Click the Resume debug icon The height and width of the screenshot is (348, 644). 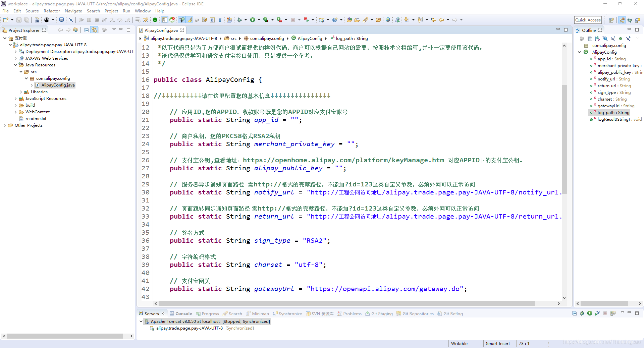[81, 20]
